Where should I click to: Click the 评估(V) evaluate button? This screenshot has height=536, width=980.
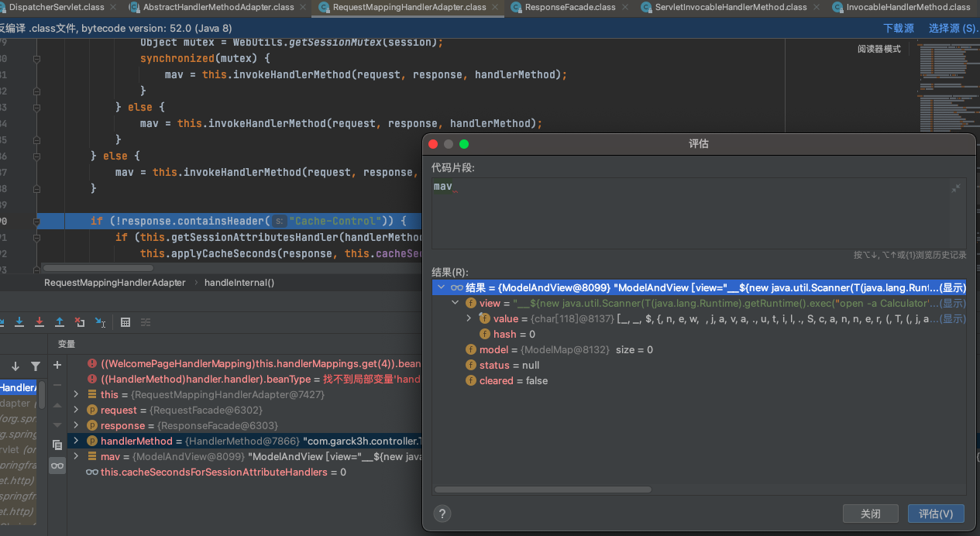pyautogui.click(x=936, y=514)
